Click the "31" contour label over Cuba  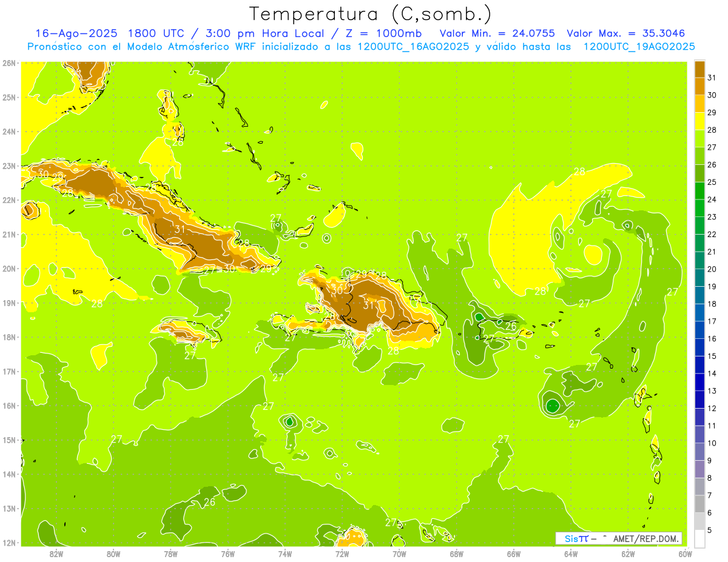coord(180,229)
